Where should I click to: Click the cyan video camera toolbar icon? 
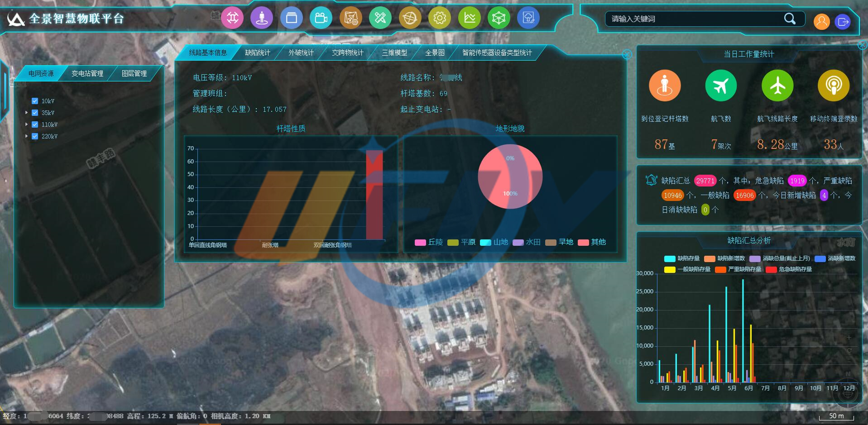pos(321,18)
